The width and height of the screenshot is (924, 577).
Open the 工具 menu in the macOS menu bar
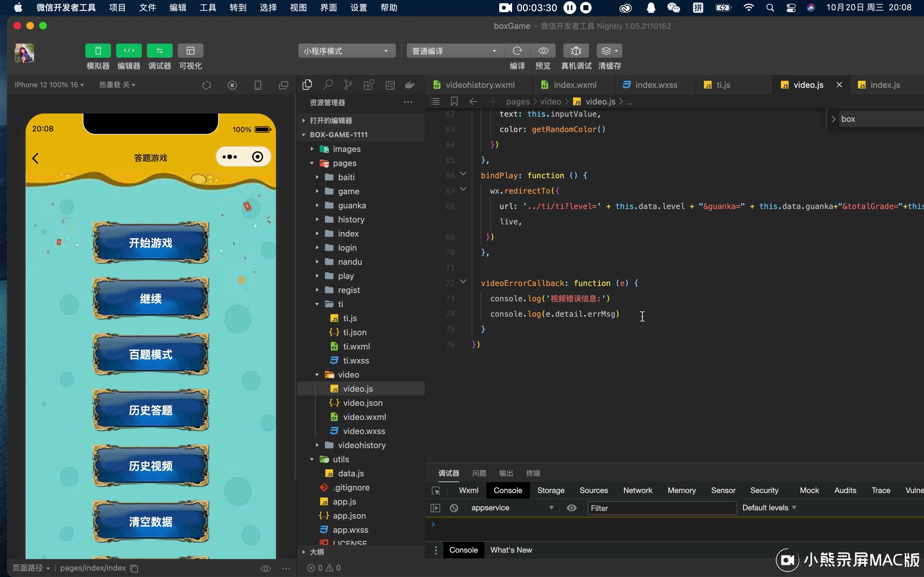pos(208,8)
